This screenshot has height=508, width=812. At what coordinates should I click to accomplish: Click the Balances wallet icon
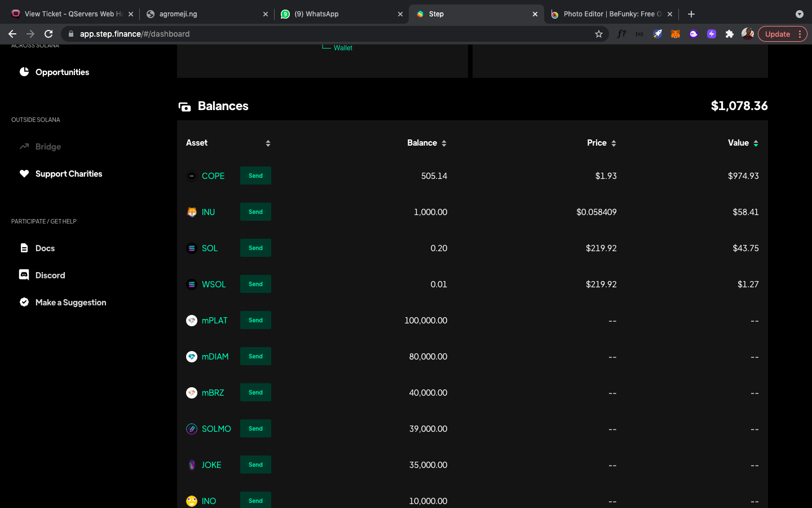tap(184, 107)
